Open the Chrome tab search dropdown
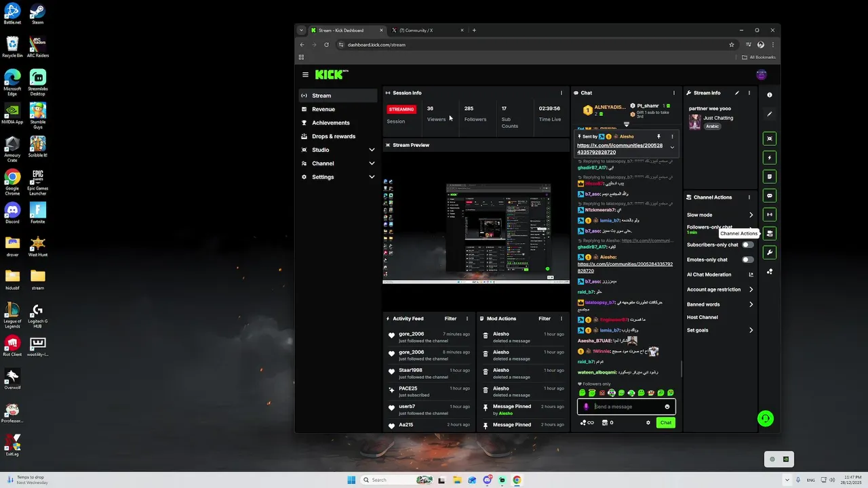Image resolution: width=868 pixels, height=488 pixels. pyautogui.click(x=301, y=30)
